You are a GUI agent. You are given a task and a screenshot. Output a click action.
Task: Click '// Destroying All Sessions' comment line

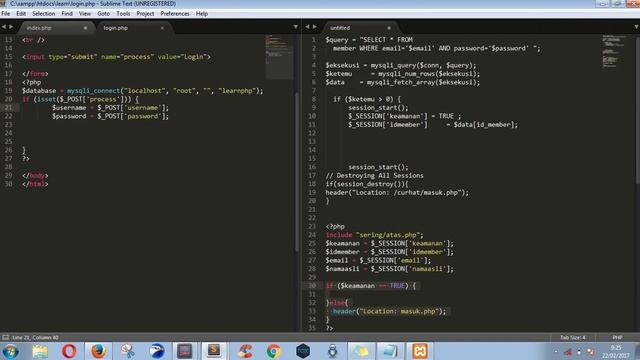(374, 176)
